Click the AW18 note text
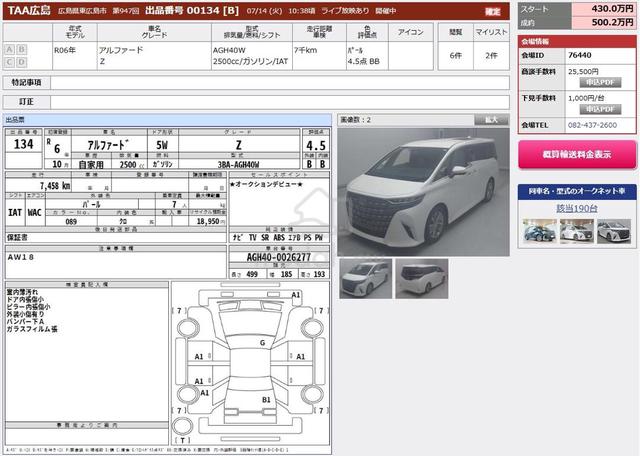Image resolution: width=640 pixels, height=456 pixels. (x=20, y=257)
